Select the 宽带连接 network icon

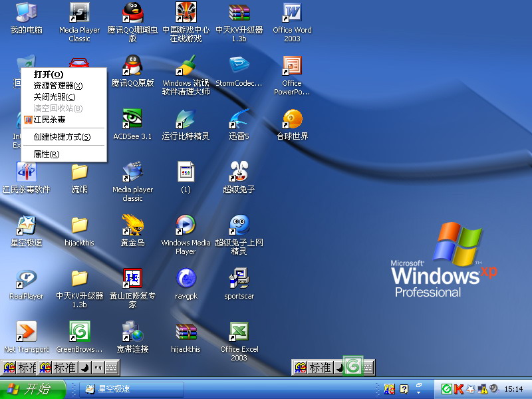point(132,332)
